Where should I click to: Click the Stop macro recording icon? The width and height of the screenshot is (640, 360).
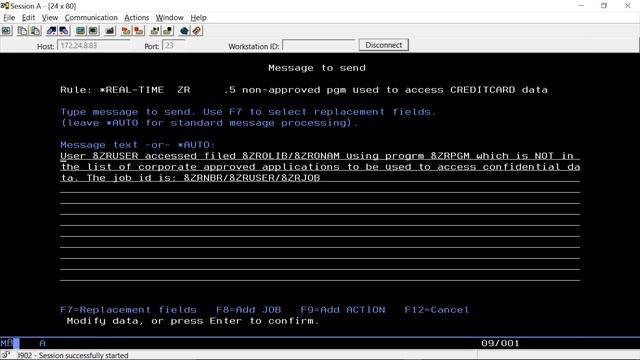pyautogui.click(x=139, y=31)
